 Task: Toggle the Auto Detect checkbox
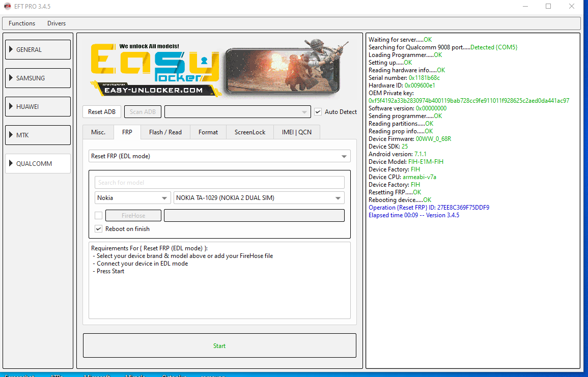coord(318,112)
